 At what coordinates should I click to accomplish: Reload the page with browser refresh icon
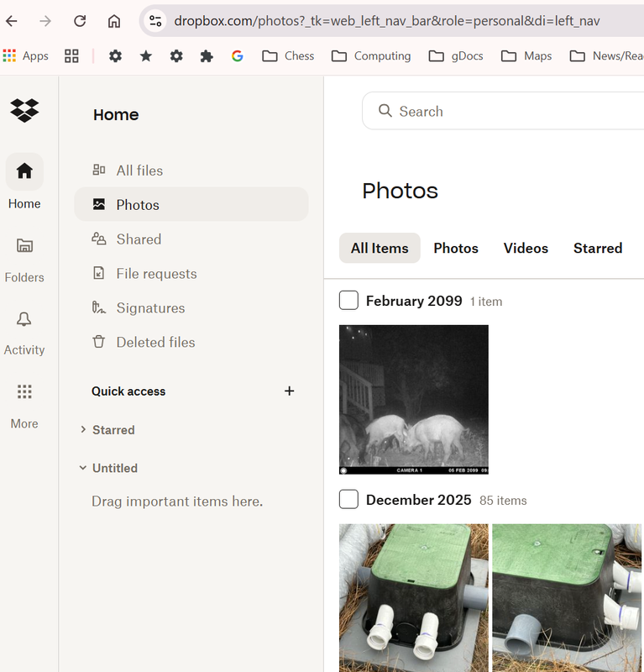coord(80,21)
